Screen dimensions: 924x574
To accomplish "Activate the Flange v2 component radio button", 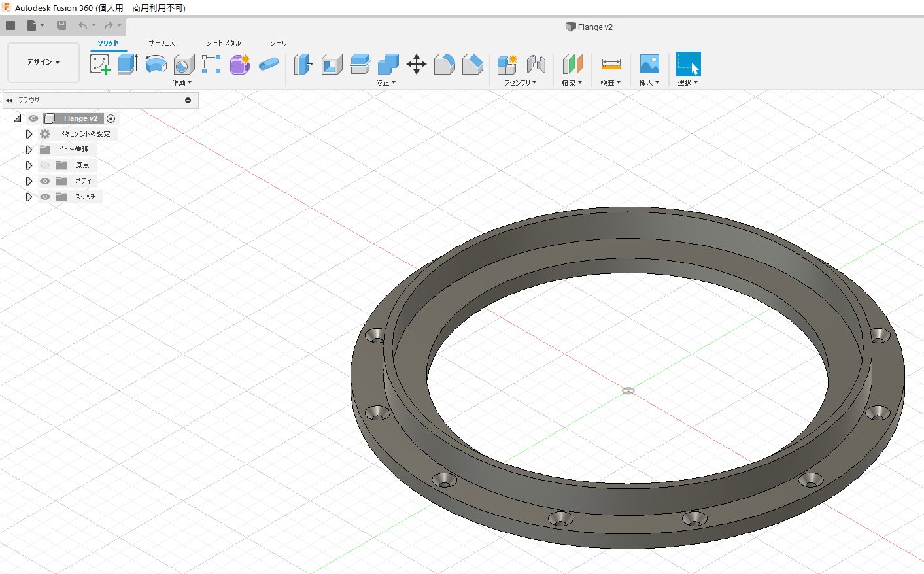I will [x=111, y=118].
